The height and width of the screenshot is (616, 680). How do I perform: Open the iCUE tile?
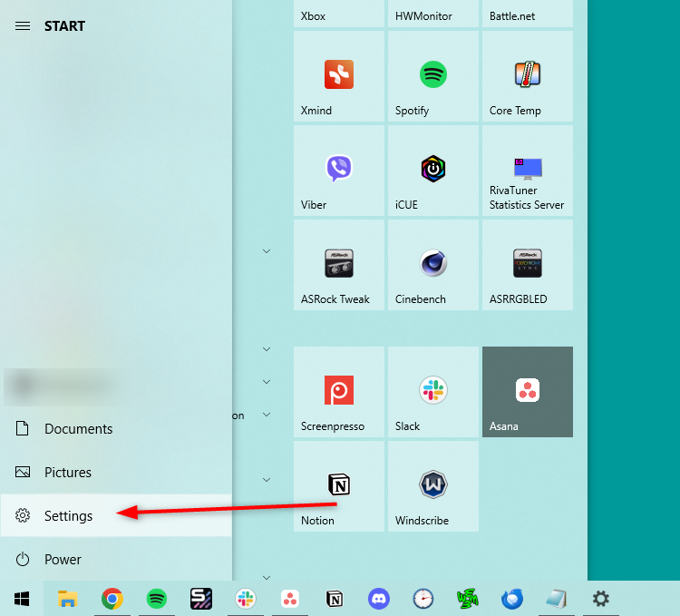432,171
